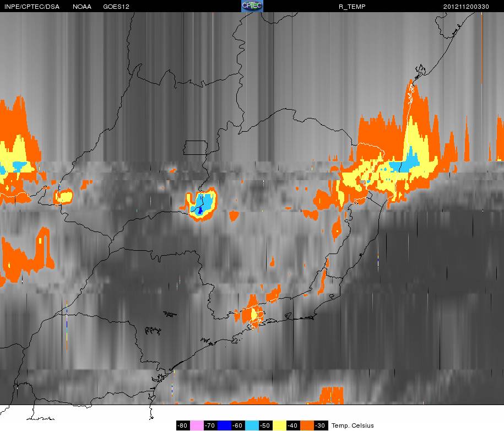Click the -50 legend value

pyautogui.click(x=265, y=425)
